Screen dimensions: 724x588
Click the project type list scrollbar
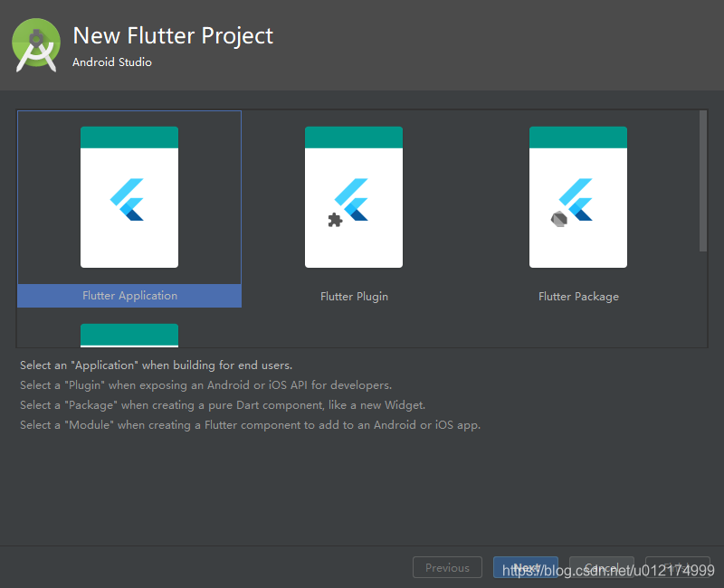click(x=703, y=181)
